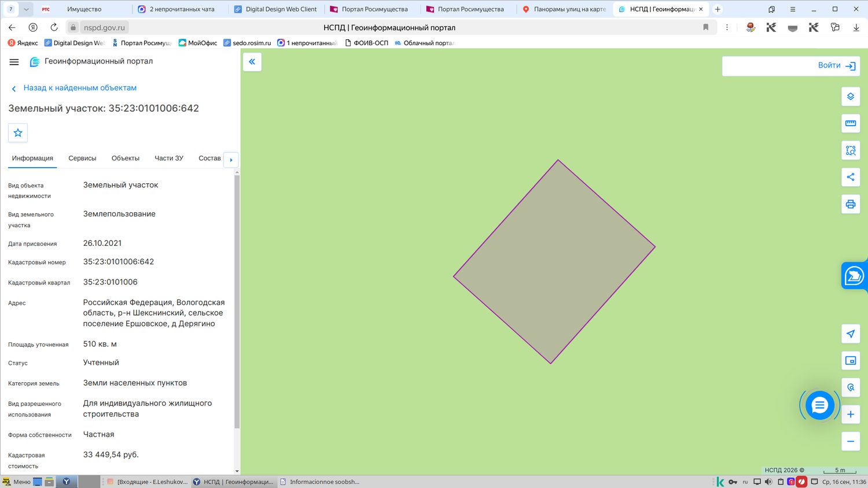The image size is (868, 488).
Task: Switch to Панорамы улиц на карте tab
Action: click(x=564, y=9)
